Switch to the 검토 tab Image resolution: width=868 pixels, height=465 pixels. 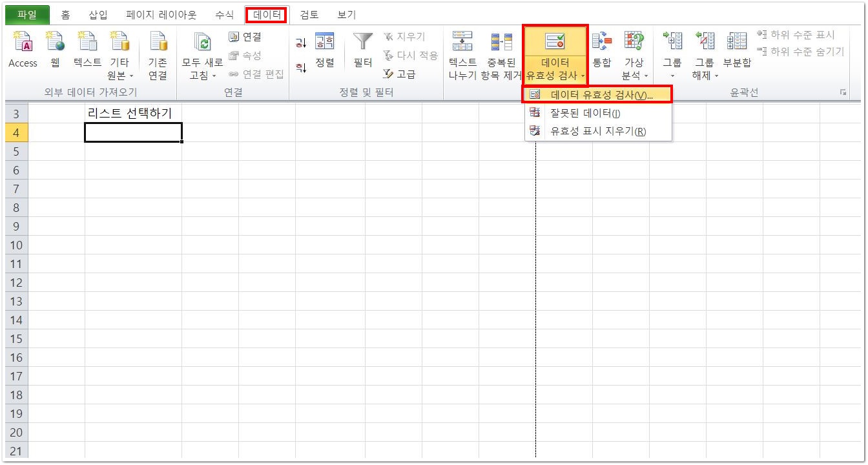click(x=309, y=15)
